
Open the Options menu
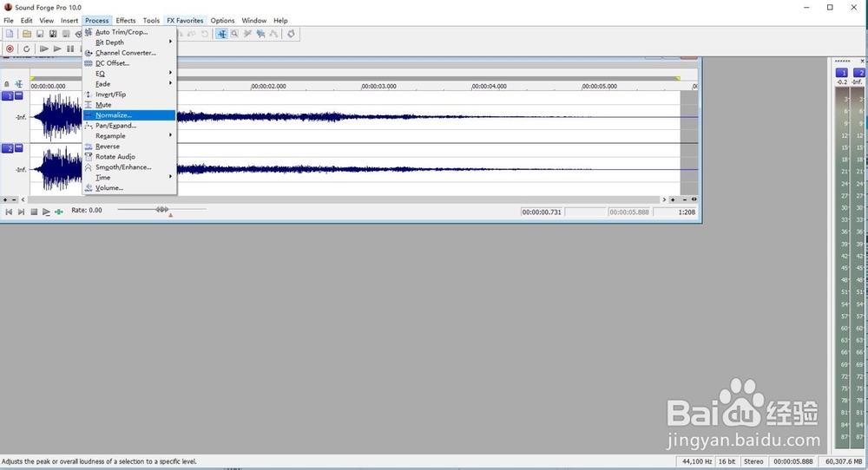[222, 21]
